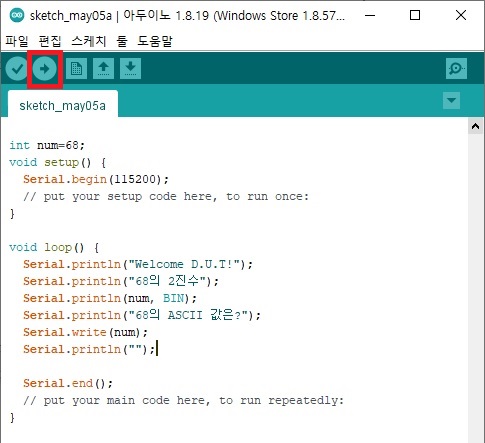Click the 'put your setup code here' comment
This screenshot has height=443, width=485.
[x=166, y=196]
